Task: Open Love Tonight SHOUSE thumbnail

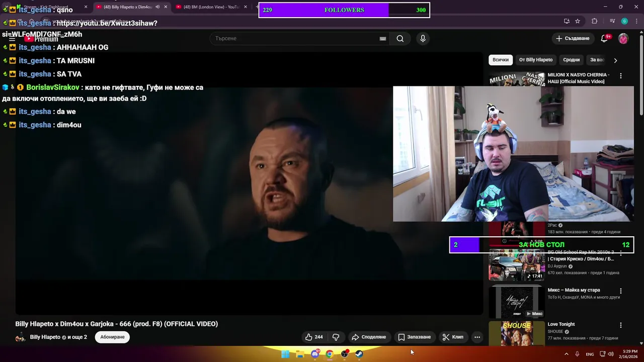Action: tap(517, 333)
